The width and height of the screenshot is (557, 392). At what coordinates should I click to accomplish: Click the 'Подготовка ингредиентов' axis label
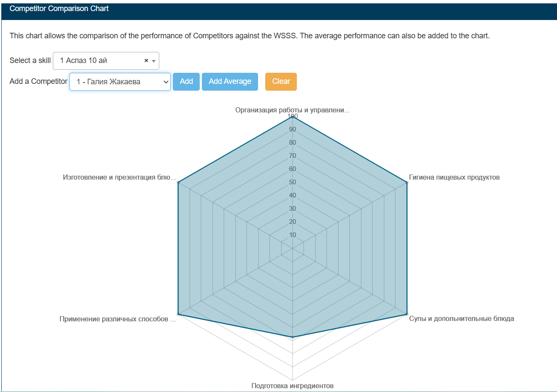(x=293, y=386)
